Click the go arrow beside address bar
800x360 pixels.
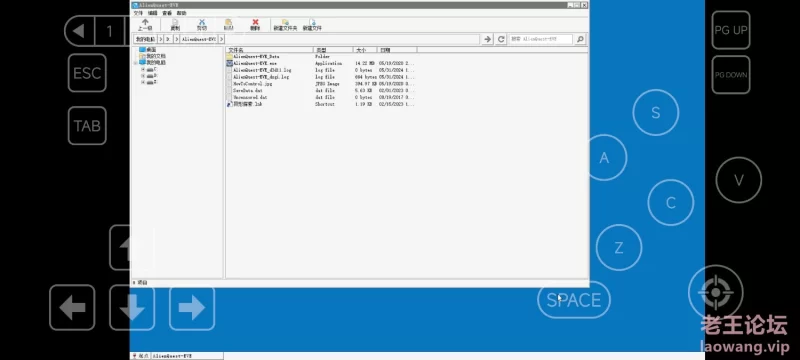[x=487, y=39]
